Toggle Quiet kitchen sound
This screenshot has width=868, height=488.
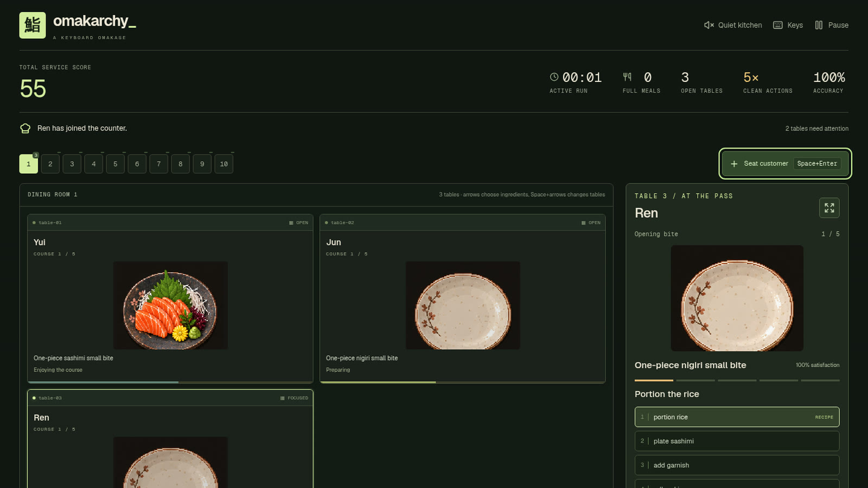click(x=733, y=25)
